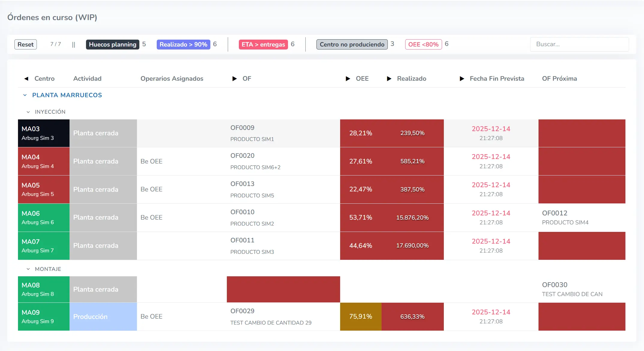This screenshot has width=644, height=351.
Task: Sort by Fecha Fin Prevista
Action: click(x=461, y=79)
